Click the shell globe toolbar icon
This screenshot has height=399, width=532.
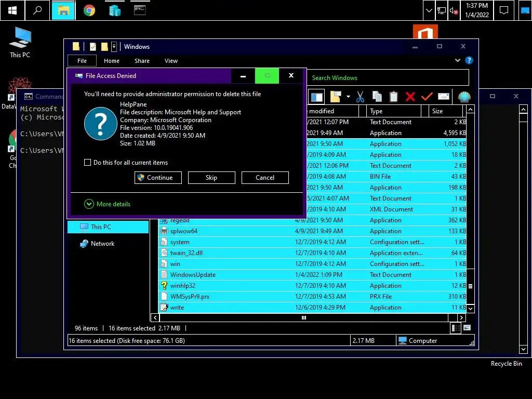464,97
